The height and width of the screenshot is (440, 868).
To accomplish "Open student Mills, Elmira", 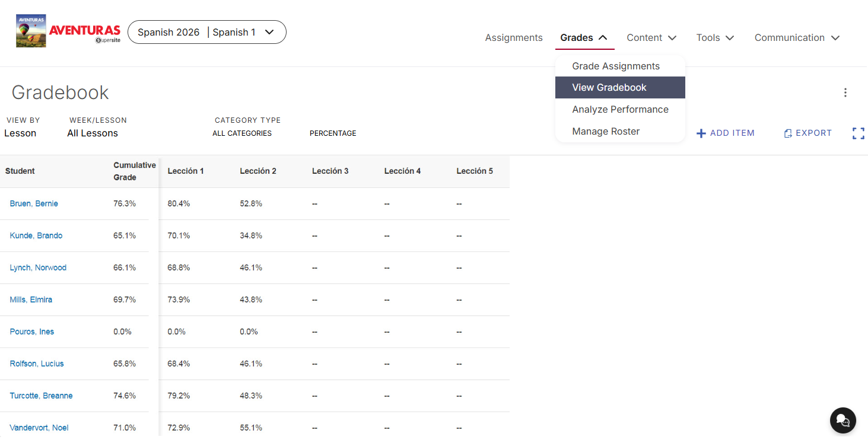I will [31, 299].
